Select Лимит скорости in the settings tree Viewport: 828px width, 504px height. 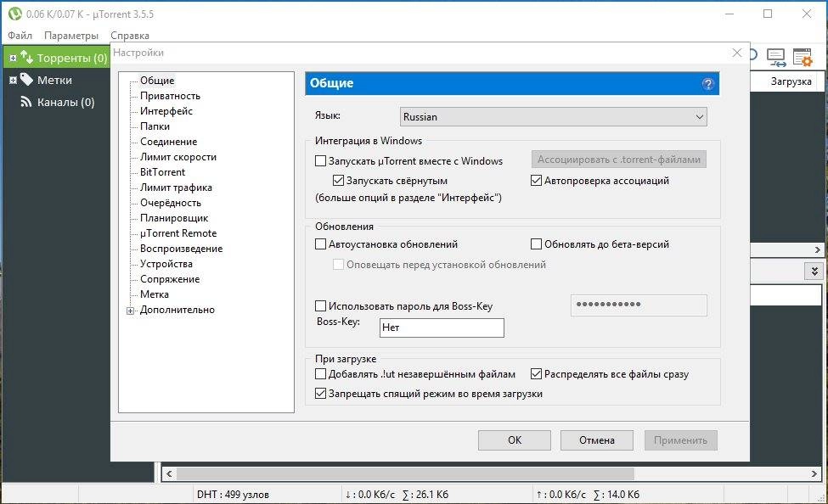click(178, 157)
